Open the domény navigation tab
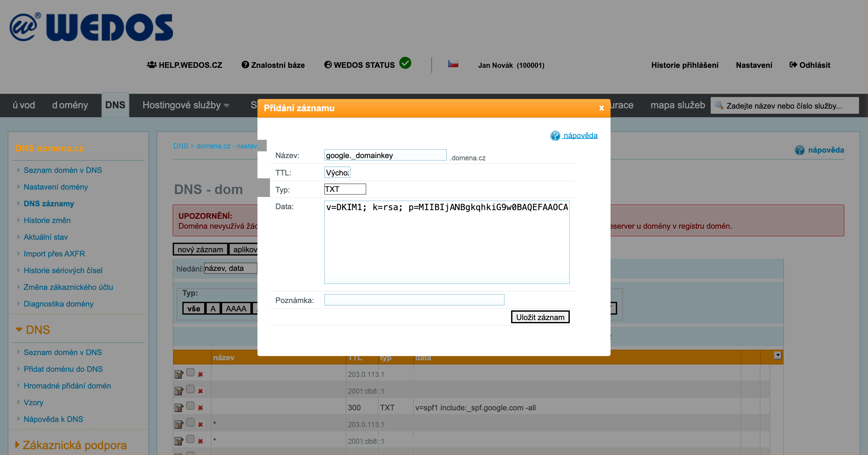 (70, 105)
